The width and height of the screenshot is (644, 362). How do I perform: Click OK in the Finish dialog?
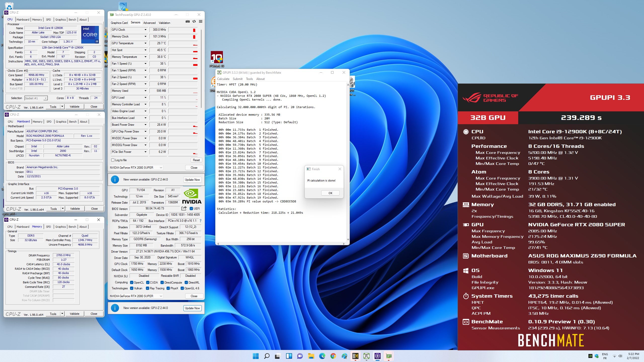tap(330, 193)
